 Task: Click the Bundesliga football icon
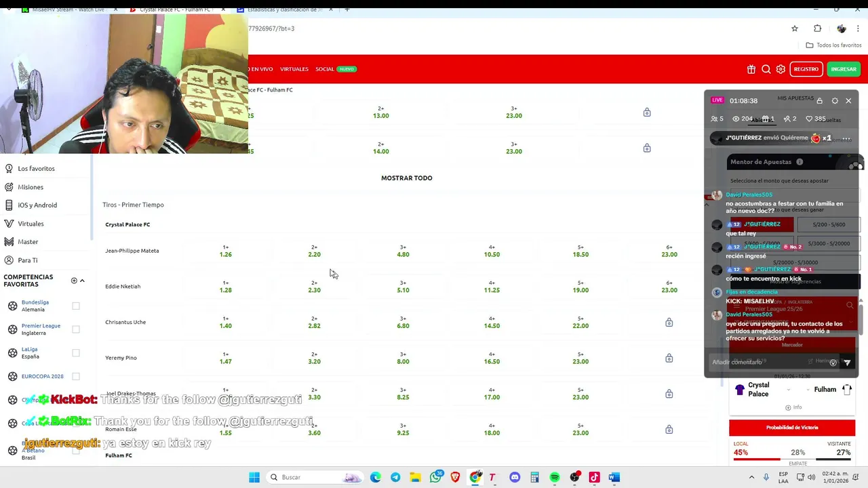pyautogui.click(x=12, y=306)
